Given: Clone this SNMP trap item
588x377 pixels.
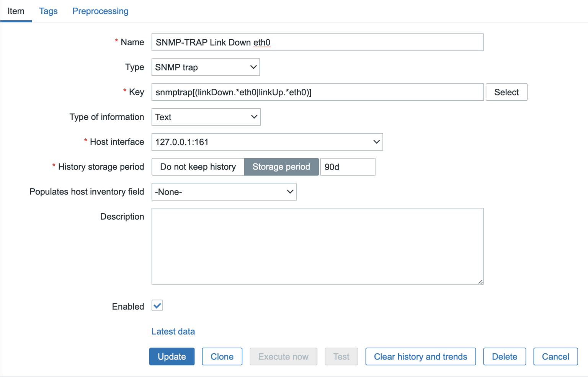Looking at the screenshot, I should click(222, 356).
